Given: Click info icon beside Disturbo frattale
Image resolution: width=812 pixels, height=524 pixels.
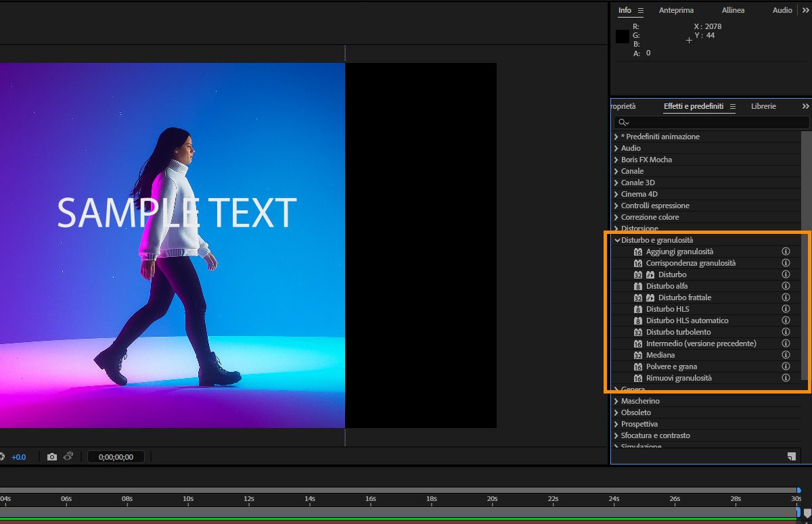Looking at the screenshot, I should (786, 297).
